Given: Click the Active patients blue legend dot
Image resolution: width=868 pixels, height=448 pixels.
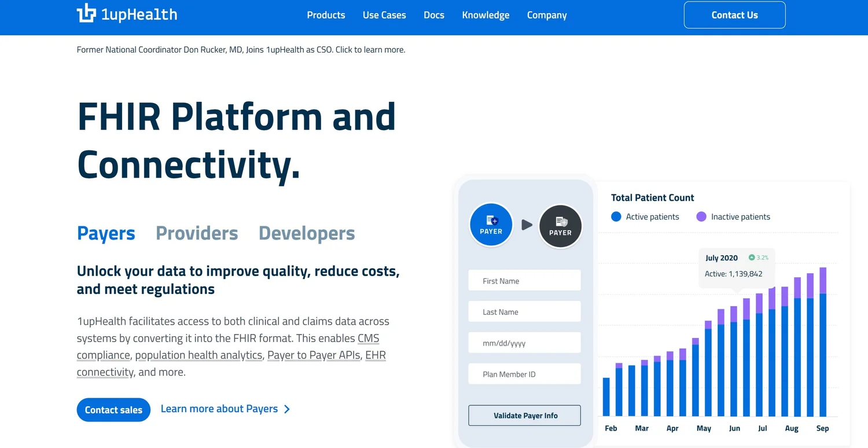Looking at the screenshot, I should [x=616, y=216].
